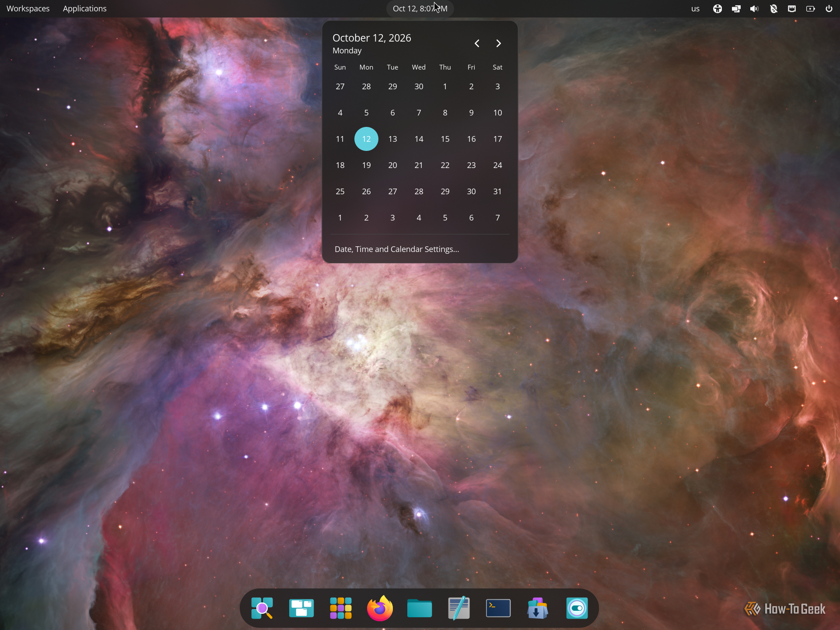This screenshot has height=630, width=840.
Task: Go to next month in calendar
Action: pyautogui.click(x=498, y=43)
